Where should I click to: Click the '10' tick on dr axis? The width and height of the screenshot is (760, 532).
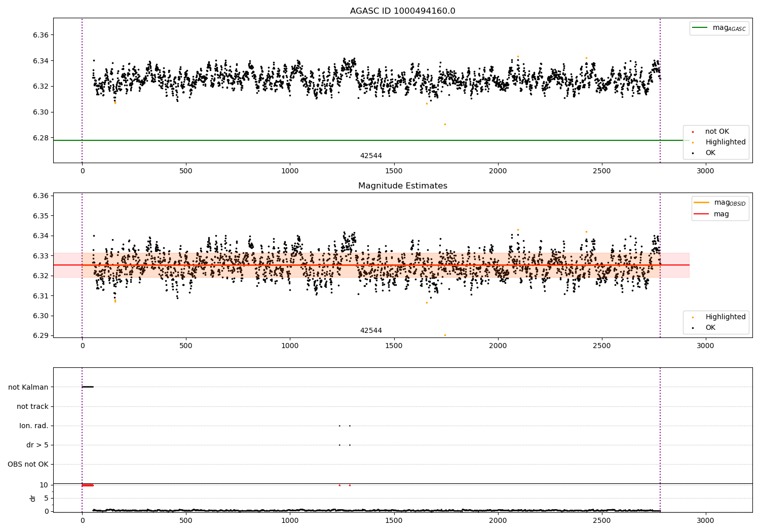coord(44,485)
